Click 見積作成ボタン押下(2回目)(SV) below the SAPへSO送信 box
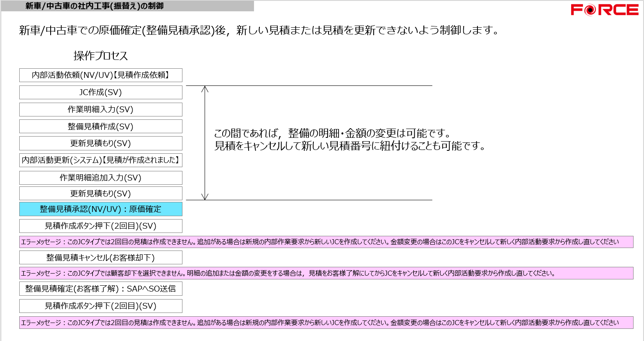 point(100,306)
